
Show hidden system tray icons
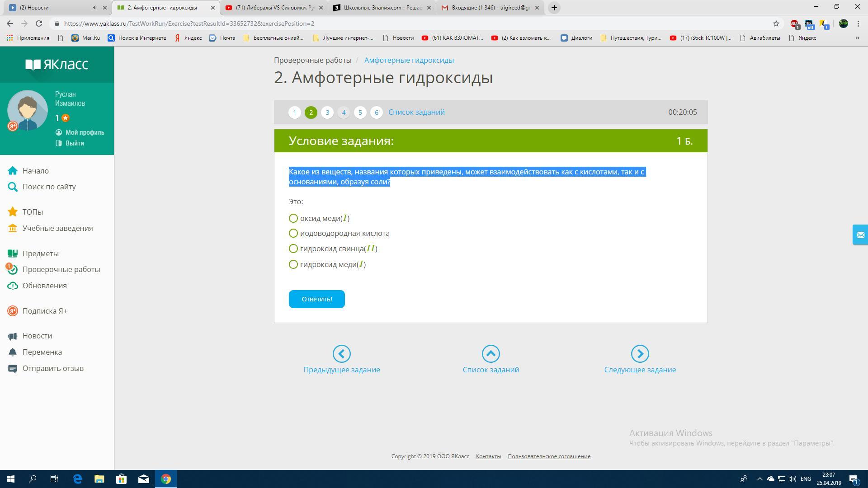[759, 479]
